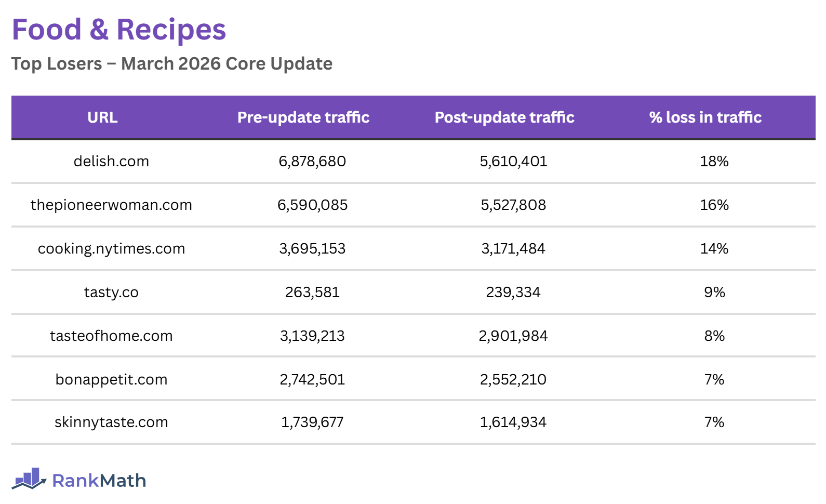Click the Food & Recipes heading
This screenshot has height=504, width=826.
coord(119,30)
